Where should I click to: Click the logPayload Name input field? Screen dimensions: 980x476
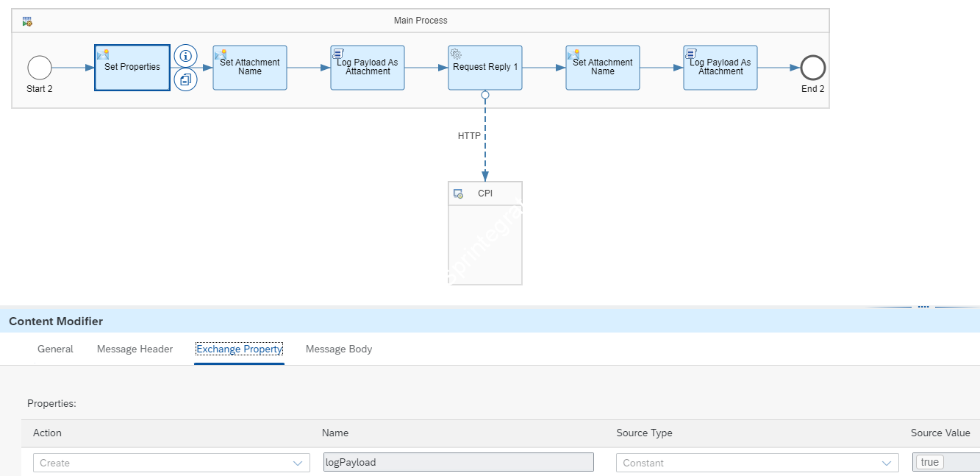458,463
